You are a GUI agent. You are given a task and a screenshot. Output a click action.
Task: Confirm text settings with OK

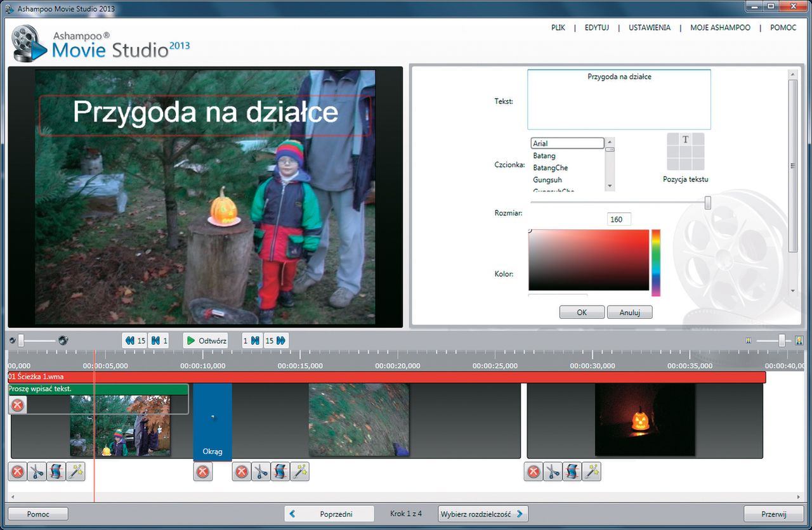582,312
